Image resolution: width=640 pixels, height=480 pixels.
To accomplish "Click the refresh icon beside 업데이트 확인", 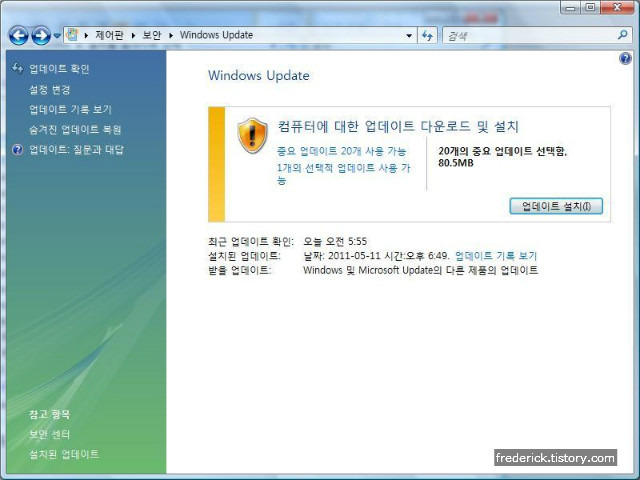I will tap(18, 68).
